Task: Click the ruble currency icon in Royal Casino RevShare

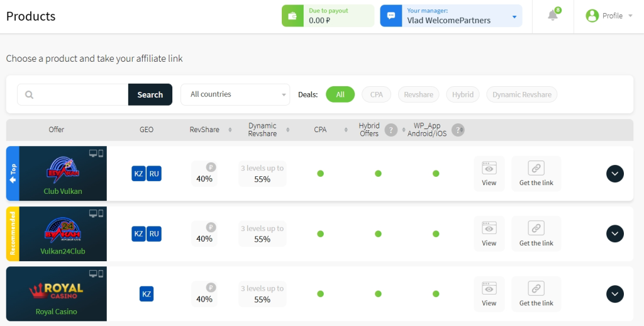Action: (211, 288)
